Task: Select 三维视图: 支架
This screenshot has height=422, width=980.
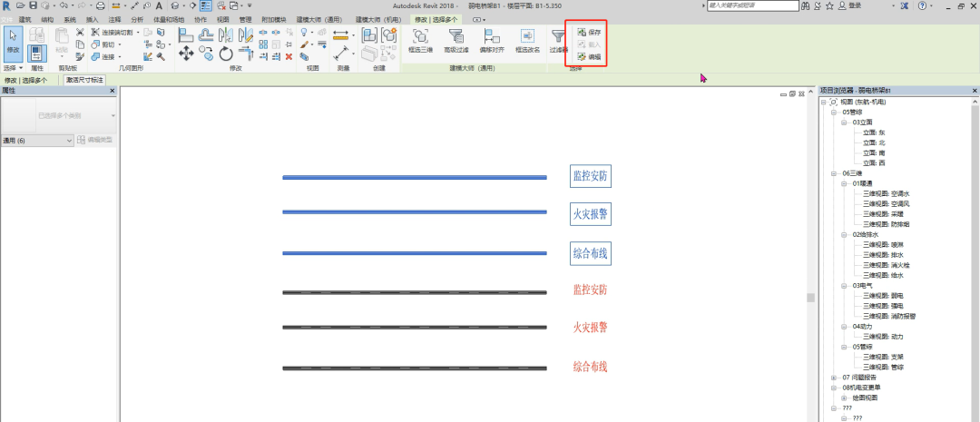Action: coord(883,357)
